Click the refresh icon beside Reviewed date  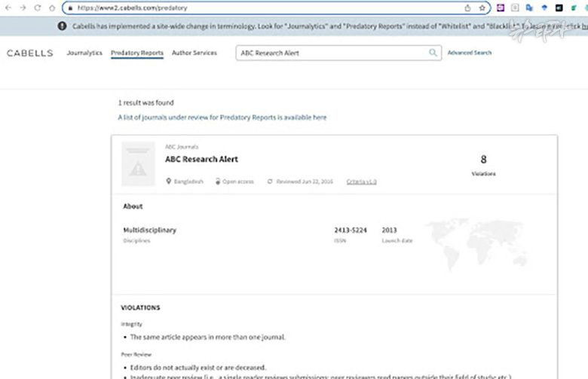coord(270,182)
